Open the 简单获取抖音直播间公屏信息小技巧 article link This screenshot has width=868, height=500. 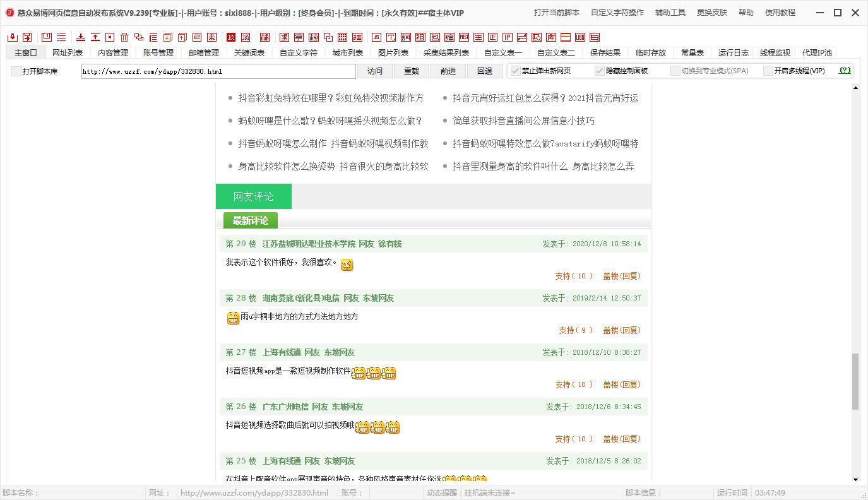coord(523,121)
